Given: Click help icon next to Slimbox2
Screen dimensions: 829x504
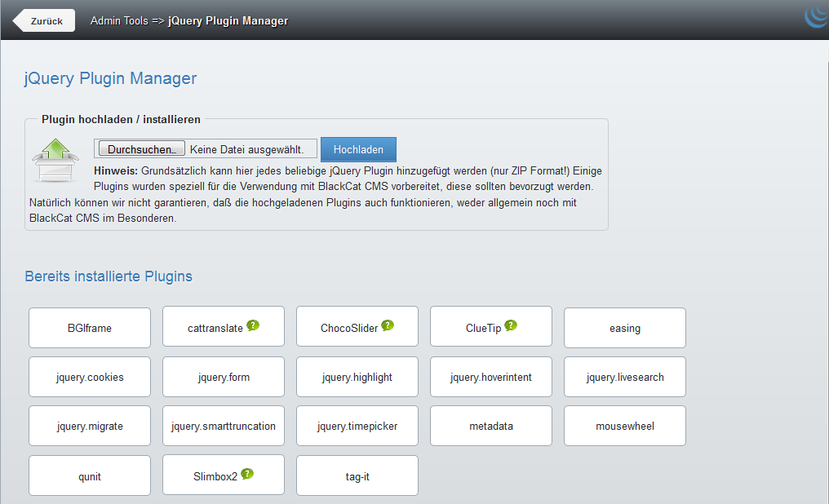Looking at the screenshot, I should (247, 473).
